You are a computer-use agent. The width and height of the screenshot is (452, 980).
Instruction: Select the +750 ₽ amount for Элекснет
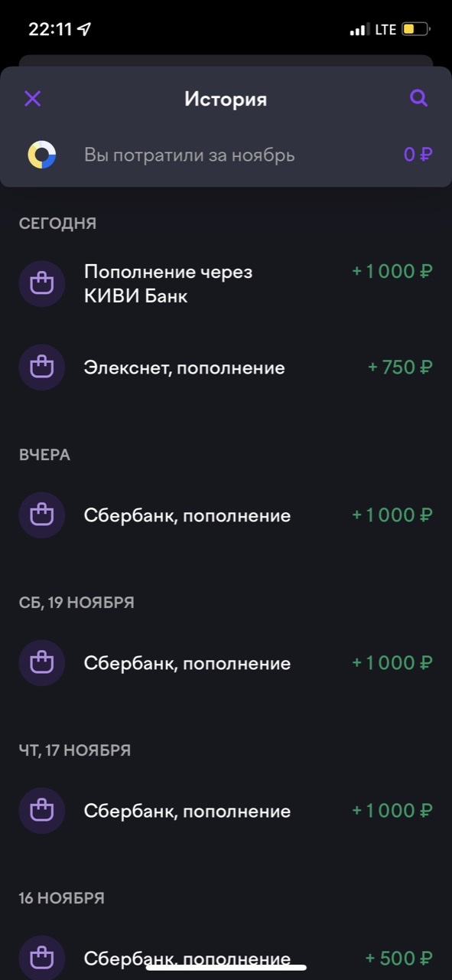pos(399,367)
